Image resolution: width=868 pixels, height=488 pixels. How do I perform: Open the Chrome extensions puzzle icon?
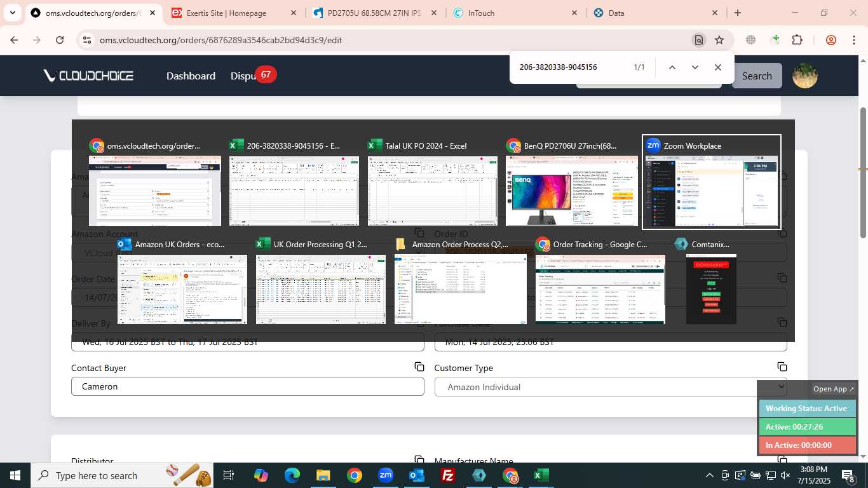797,40
